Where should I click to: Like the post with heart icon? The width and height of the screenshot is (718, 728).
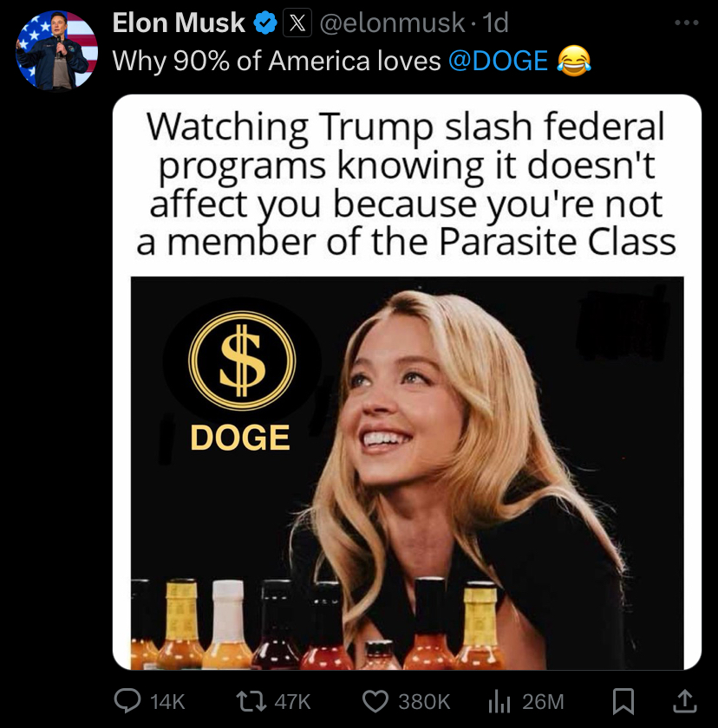point(375,701)
